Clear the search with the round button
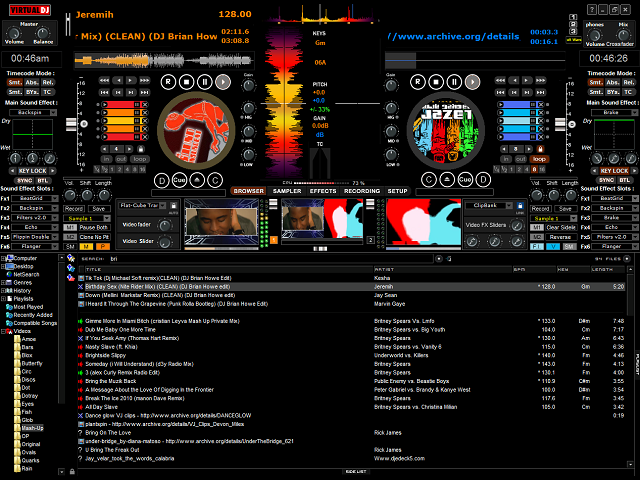Image resolution: width=640 pixels, height=480 pixels. coord(439,258)
